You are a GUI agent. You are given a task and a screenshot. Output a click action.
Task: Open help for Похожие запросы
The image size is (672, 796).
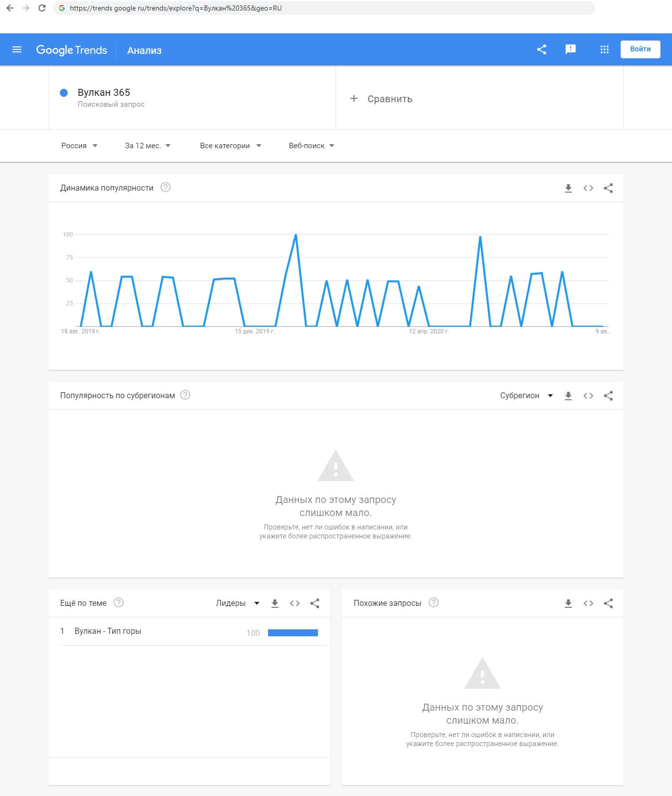click(x=434, y=602)
